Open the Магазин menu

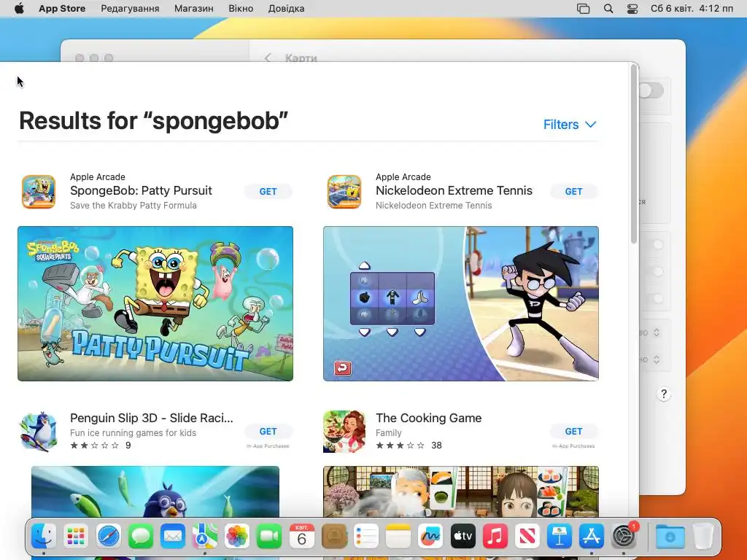194,9
